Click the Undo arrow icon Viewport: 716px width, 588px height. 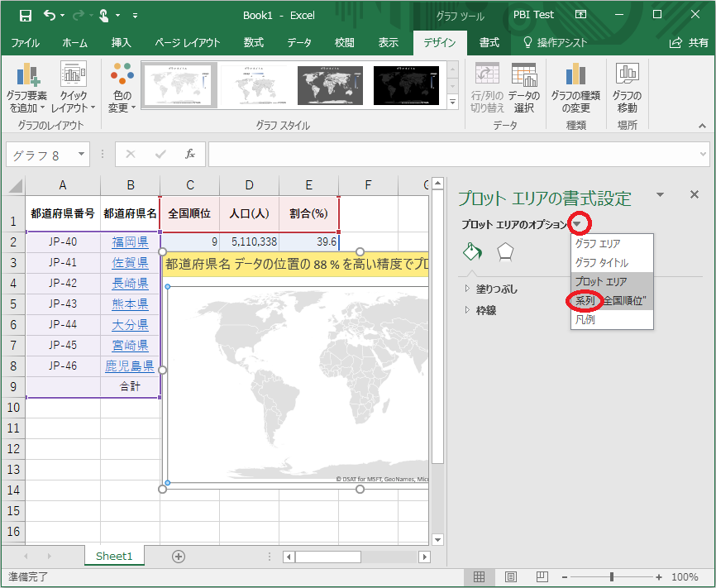click(x=50, y=16)
